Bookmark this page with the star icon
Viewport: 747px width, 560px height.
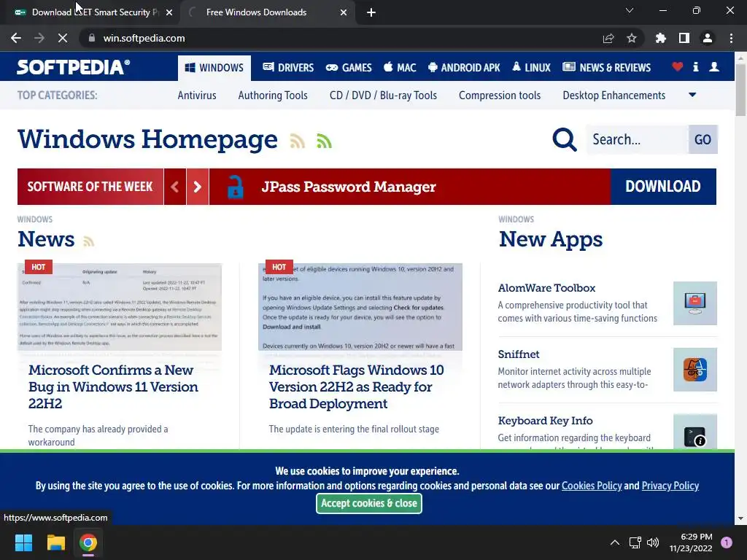(x=632, y=38)
